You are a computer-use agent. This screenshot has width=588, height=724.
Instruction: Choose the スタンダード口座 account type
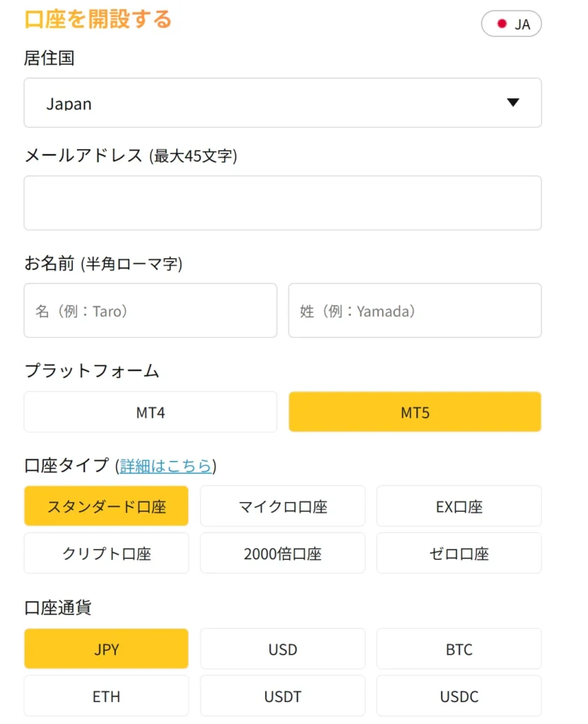click(x=106, y=506)
